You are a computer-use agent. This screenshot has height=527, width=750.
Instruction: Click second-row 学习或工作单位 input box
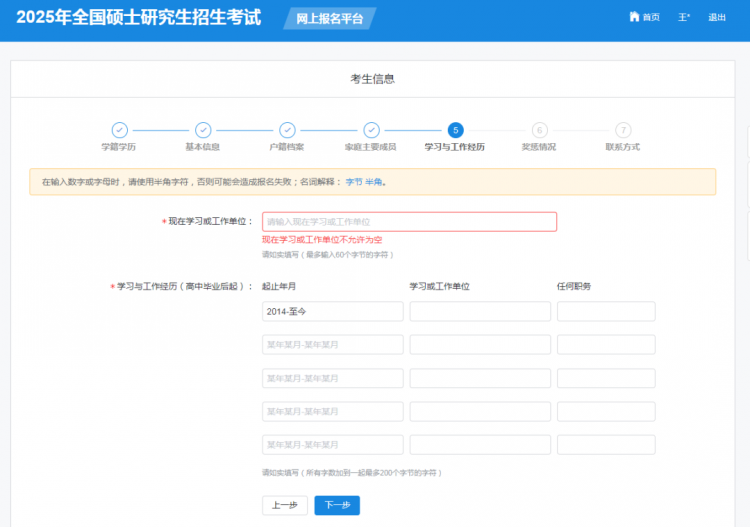coord(480,345)
